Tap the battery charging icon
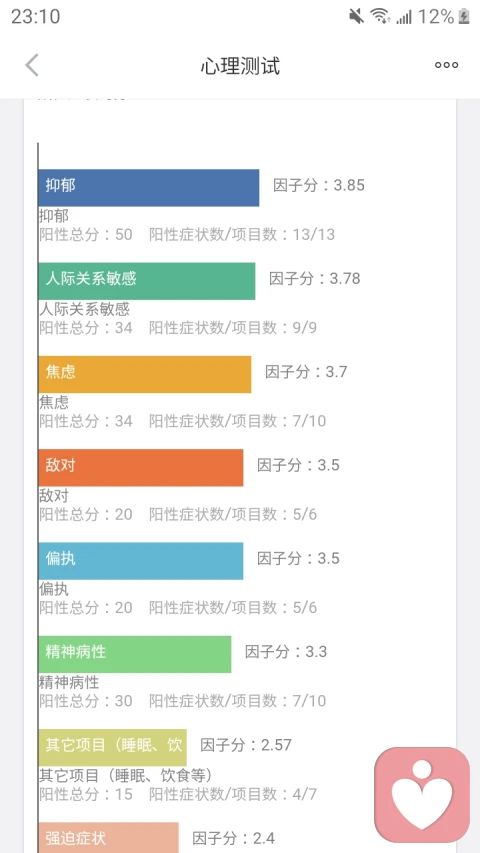Viewport: 480px width, 853px height. point(464,16)
